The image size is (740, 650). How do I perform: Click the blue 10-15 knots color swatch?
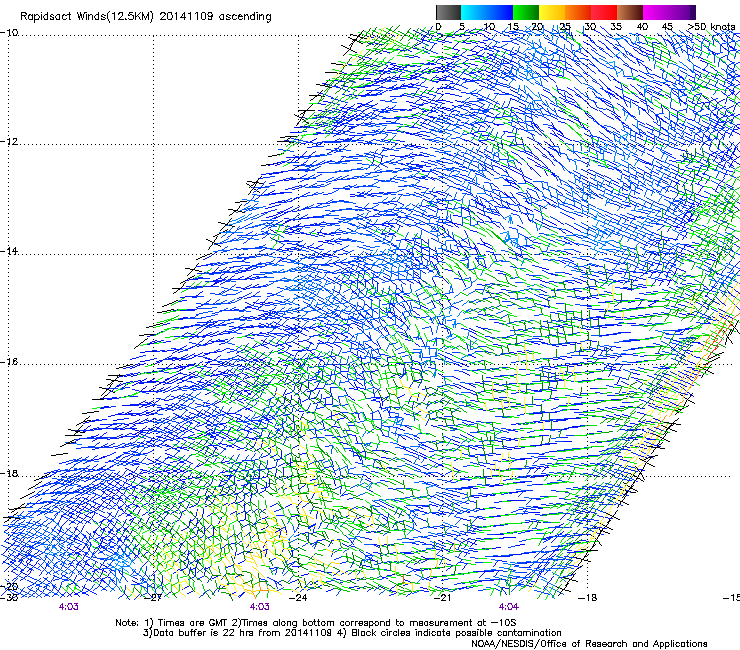(x=500, y=12)
